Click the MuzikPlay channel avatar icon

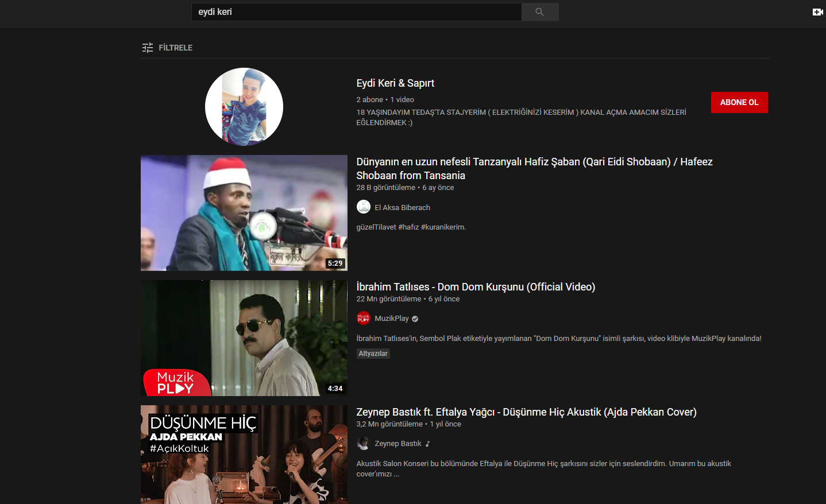(364, 318)
